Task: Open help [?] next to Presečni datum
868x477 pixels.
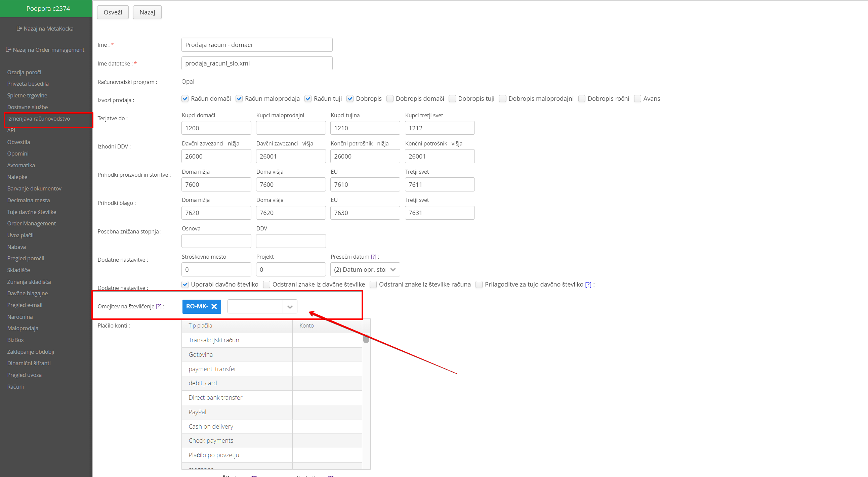Action: tap(373, 257)
